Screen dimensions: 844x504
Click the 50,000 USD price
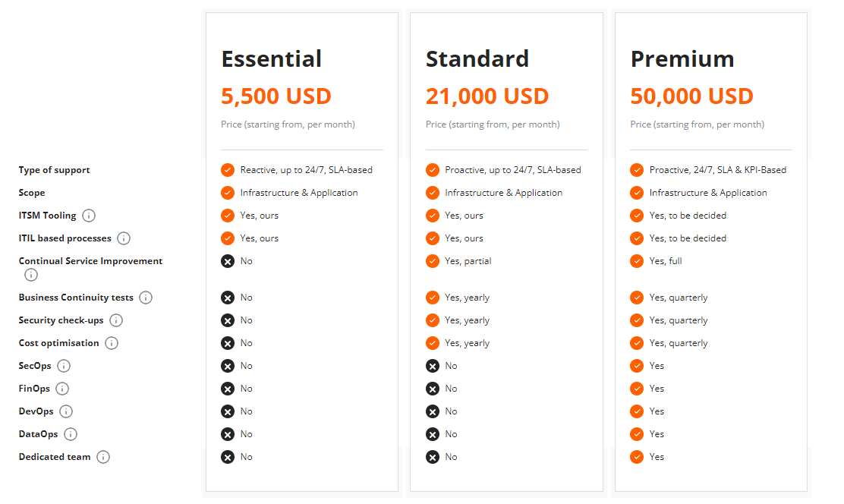point(692,96)
